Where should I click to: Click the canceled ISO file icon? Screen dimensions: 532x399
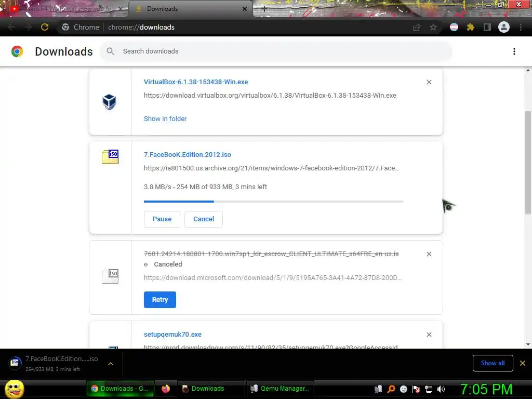(110, 276)
